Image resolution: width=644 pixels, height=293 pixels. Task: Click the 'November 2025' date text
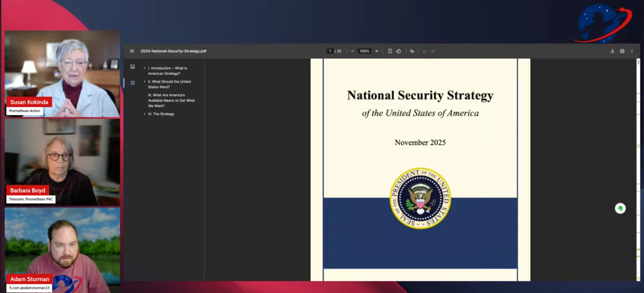point(420,143)
